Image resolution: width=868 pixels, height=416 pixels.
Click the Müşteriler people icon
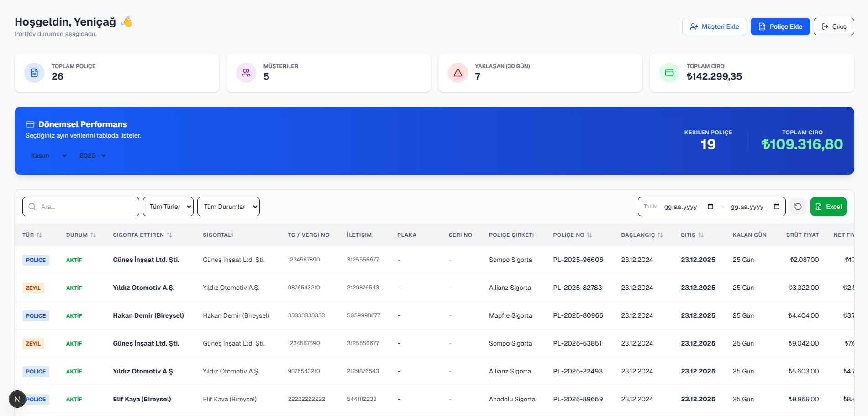(246, 73)
